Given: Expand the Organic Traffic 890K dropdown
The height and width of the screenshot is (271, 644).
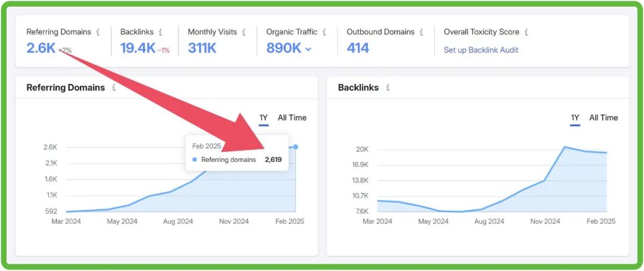Looking at the screenshot, I should 308,49.
